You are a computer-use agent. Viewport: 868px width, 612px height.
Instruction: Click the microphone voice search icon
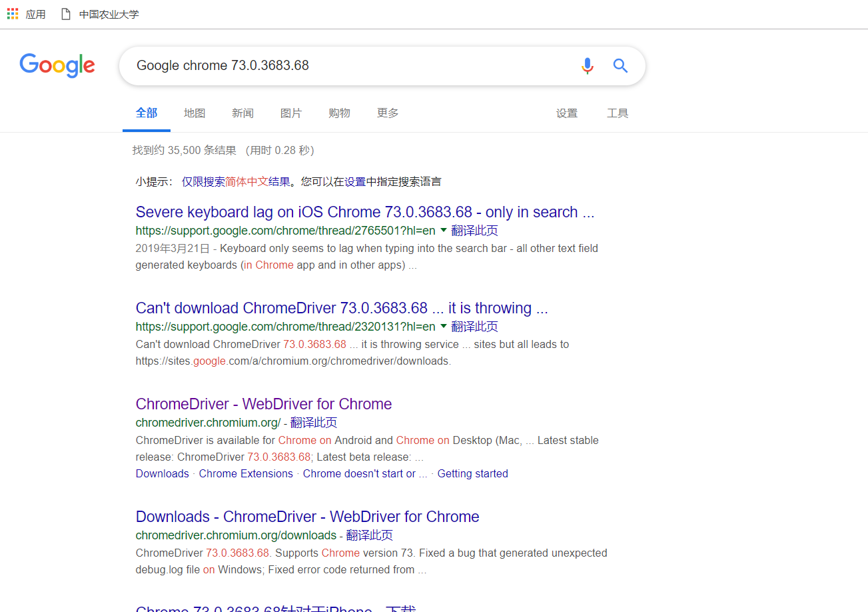point(587,65)
